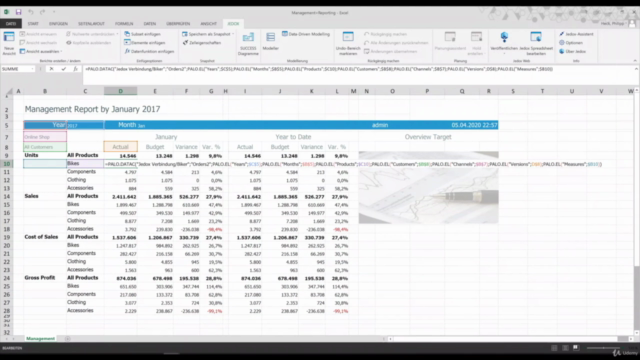Click Ansicht erneuern
Viewport: 640px width, 360px height.
pos(38,34)
